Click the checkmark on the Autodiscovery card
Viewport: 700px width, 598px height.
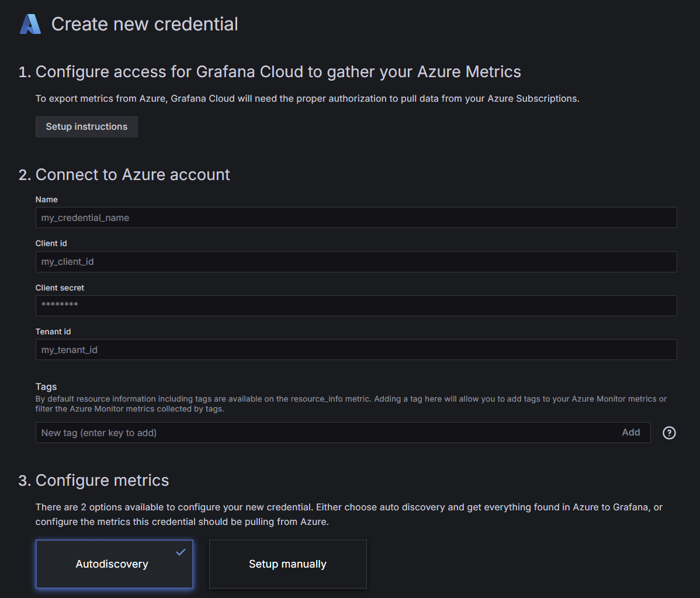[181, 551]
